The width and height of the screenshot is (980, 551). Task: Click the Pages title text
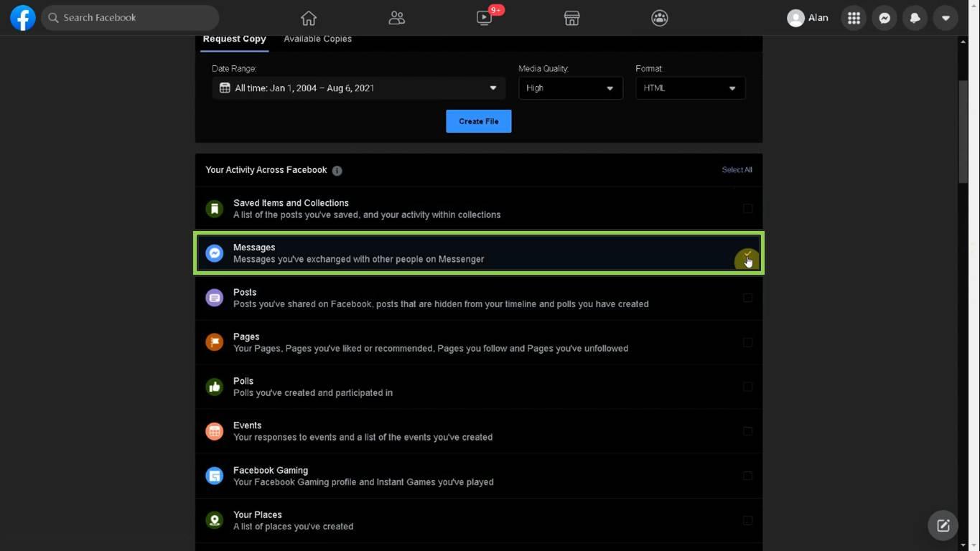(246, 336)
